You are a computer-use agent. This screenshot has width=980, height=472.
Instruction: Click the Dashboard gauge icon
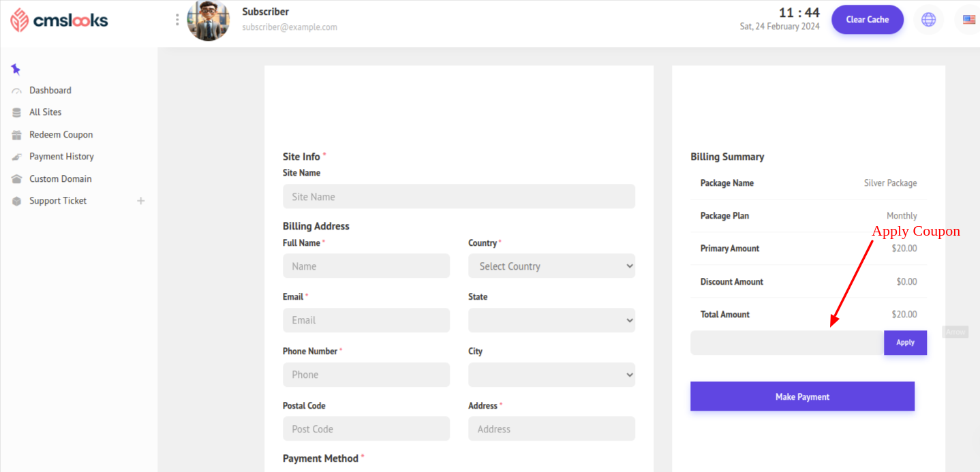pos(16,91)
